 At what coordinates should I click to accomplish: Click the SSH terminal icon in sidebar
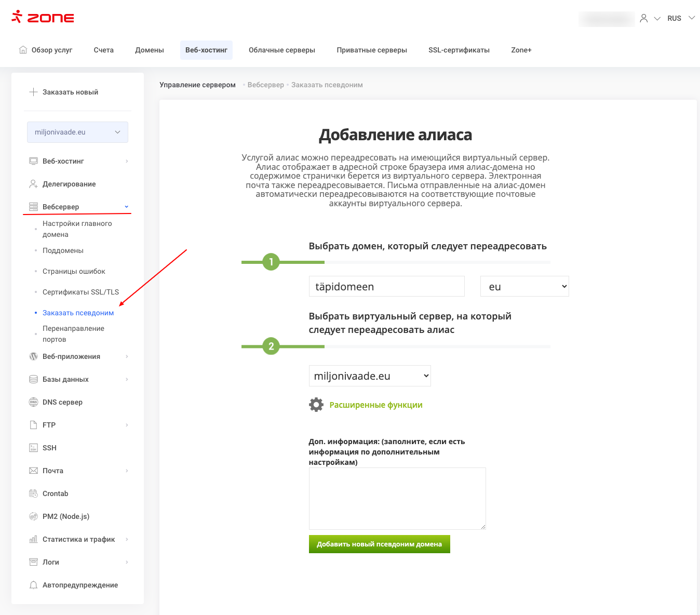[x=33, y=448]
